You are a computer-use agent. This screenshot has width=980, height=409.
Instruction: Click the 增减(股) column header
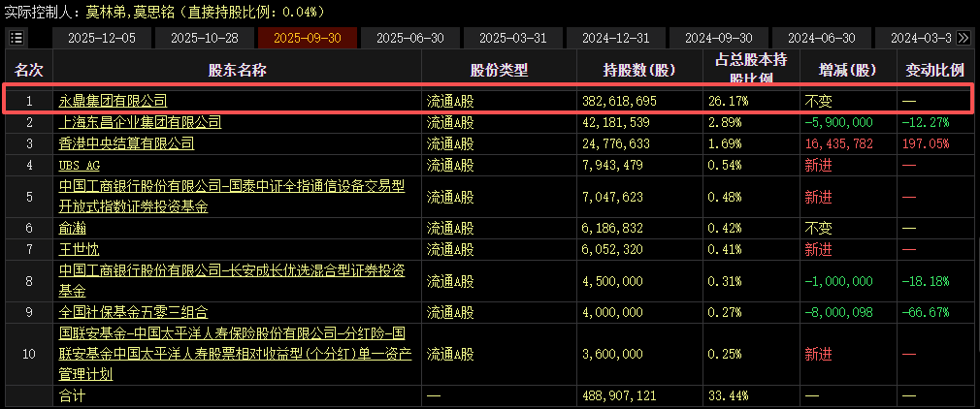pos(847,70)
